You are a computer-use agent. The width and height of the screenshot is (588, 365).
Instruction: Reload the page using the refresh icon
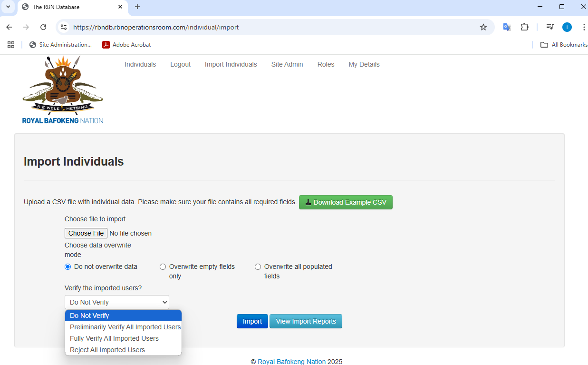point(43,27)
